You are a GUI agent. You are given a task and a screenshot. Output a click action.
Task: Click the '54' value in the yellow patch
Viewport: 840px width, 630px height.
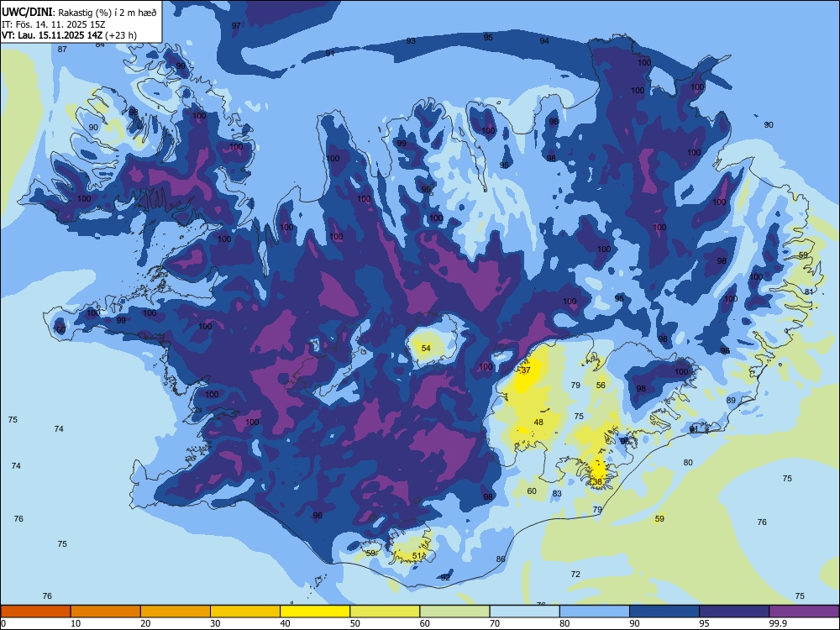[x=426, y=349]
